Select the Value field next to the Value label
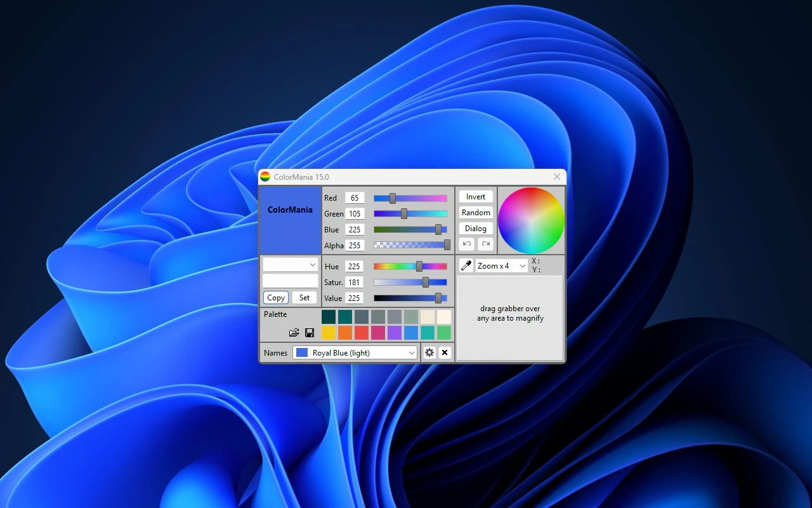 (355, 298)
